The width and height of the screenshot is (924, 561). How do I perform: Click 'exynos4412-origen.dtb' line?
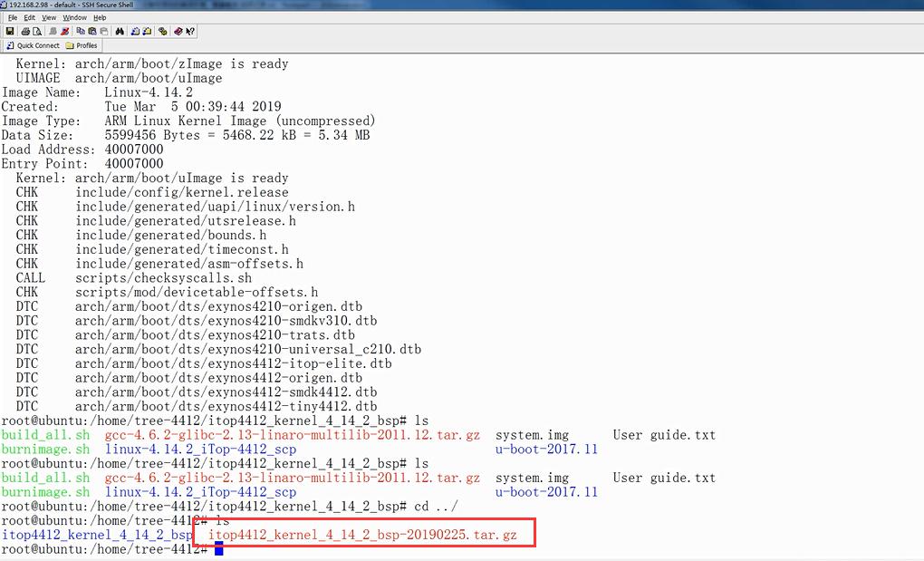click(x=218, y=378)
